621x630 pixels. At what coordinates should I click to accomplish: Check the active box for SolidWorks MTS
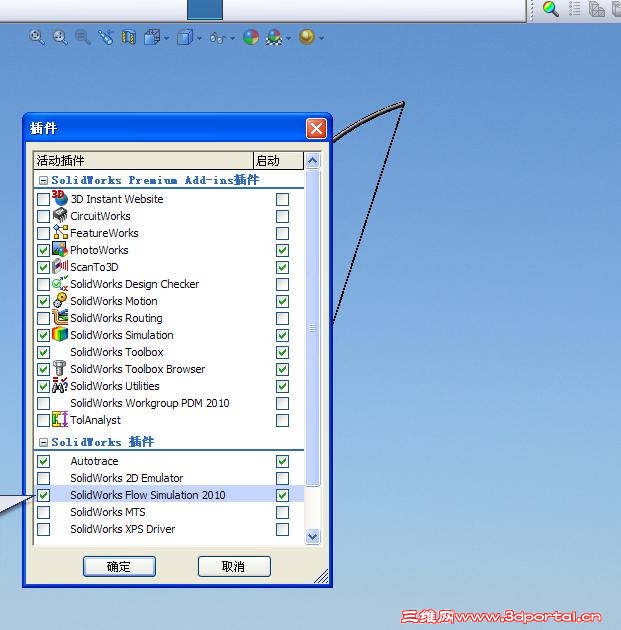pyautogui.click(x=43, y=512)
